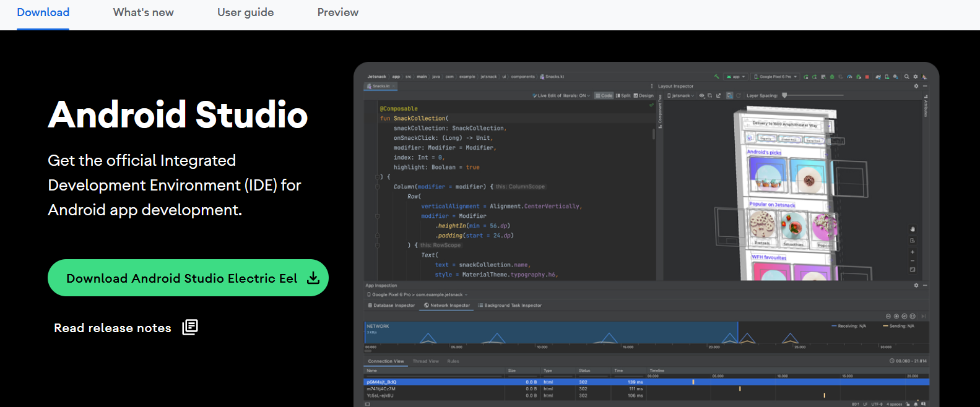Select the Connection View tab
Image resolution: width=980 pixels, height=407 pixels.
point(386,361)
